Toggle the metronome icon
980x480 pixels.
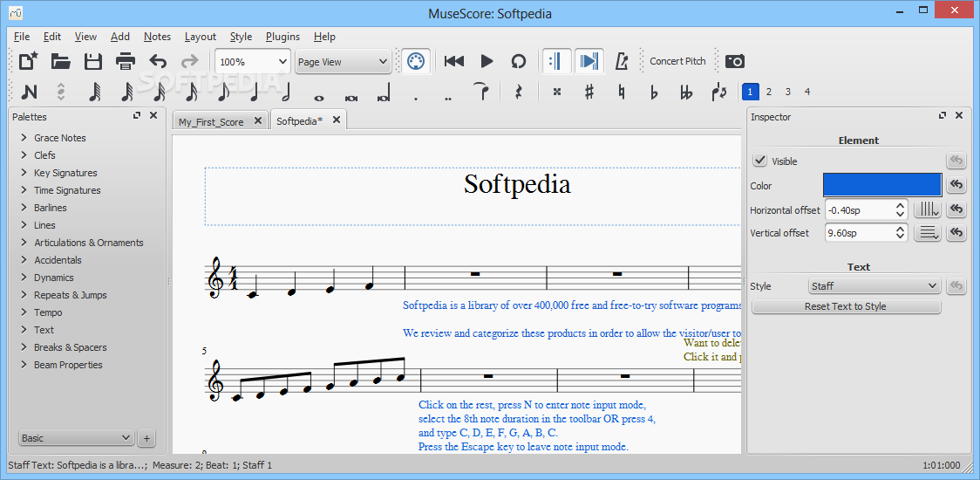(622, 61)
